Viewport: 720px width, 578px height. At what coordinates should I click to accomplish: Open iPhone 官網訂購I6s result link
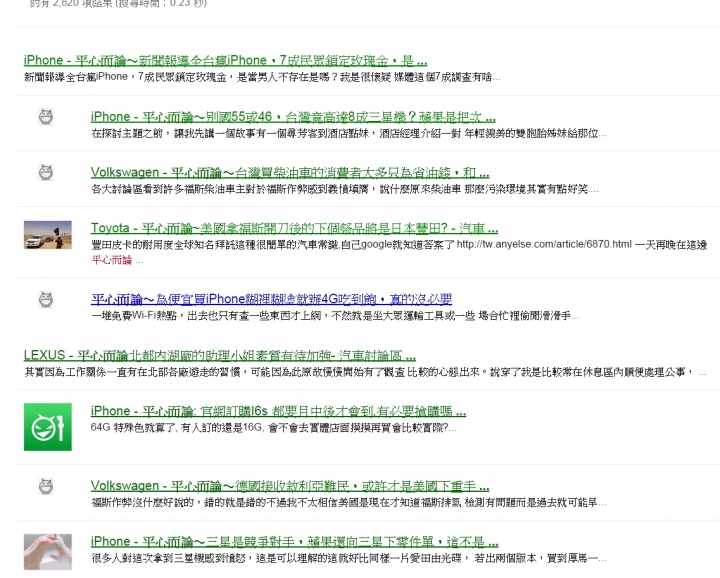[278, 411]
